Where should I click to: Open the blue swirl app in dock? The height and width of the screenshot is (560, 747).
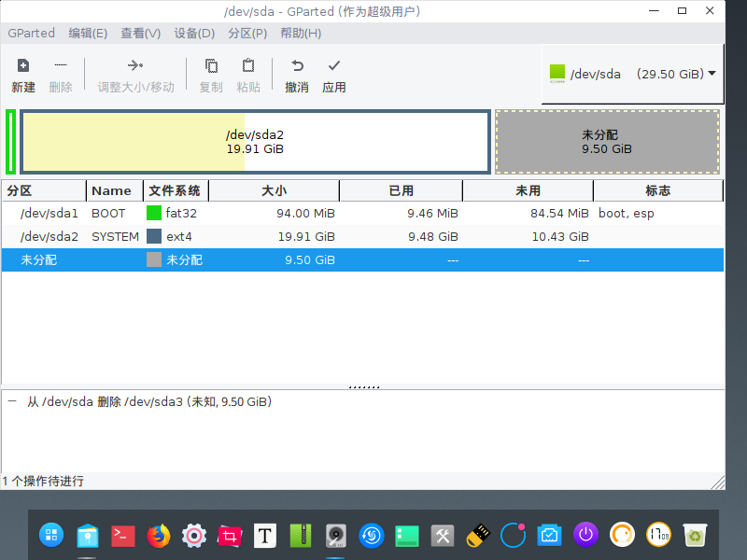[372, 536]
